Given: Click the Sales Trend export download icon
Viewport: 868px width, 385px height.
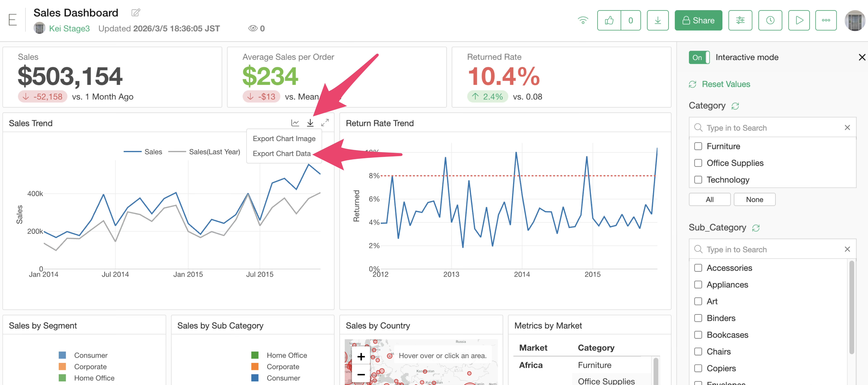Looking at the screenshot, I should [x=310, y=123].
